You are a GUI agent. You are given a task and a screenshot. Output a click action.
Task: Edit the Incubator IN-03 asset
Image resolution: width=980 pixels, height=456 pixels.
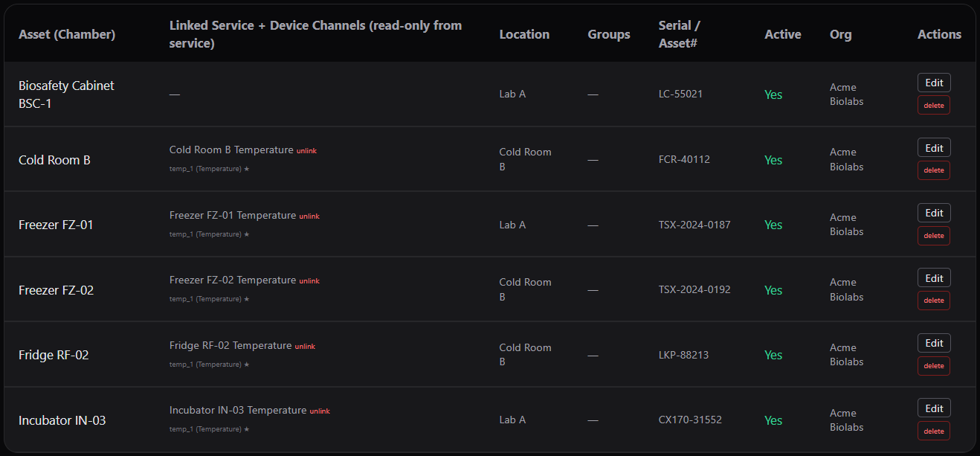click(934, 408)
